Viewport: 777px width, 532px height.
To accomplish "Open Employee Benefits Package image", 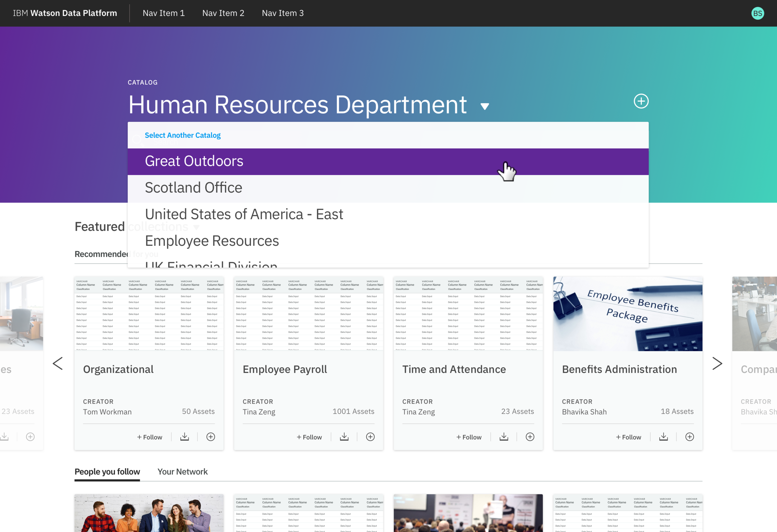I will (x=628, y=314).
